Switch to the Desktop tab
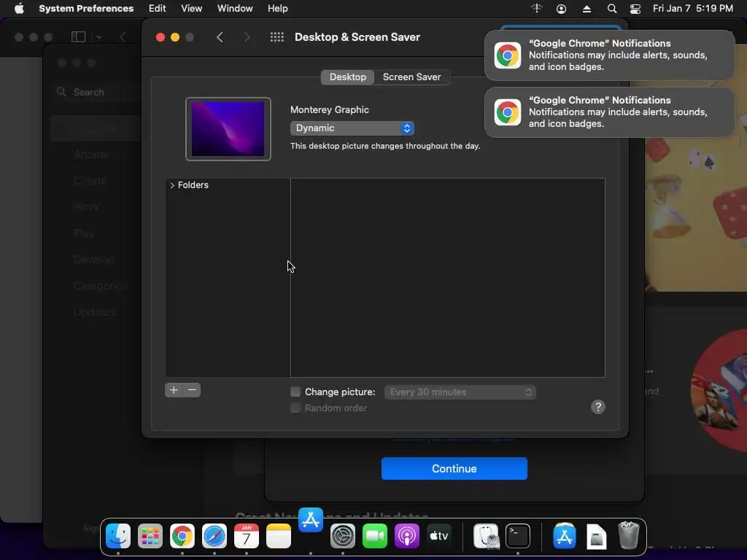 [x=348, y=77]
